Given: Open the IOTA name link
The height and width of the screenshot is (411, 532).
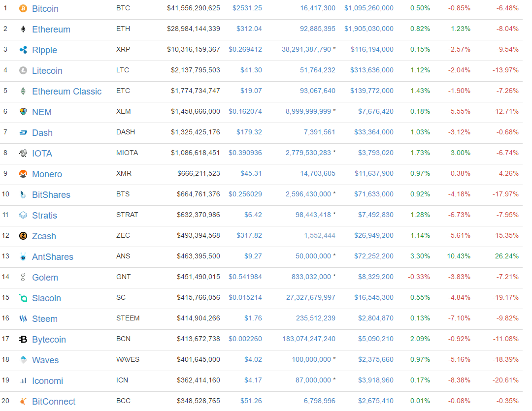Looking at the screenshot, I should pyautogui.click(x=42, y=154).
